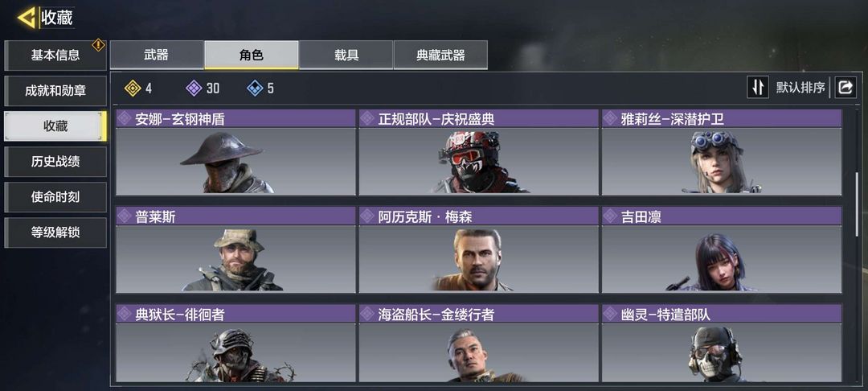Filter by gold legendary rarity icon
This screenshot has width=868, height=391.
pyautogui.click(x=133, y=88)
